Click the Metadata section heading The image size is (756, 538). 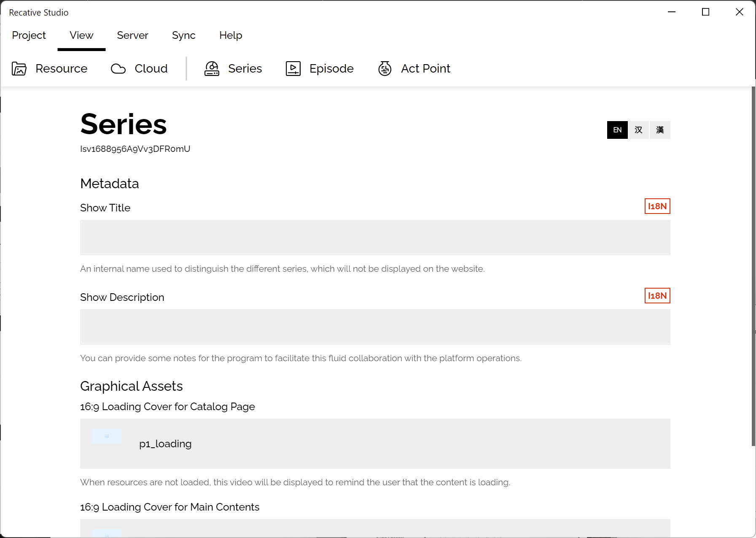[110, 184]
